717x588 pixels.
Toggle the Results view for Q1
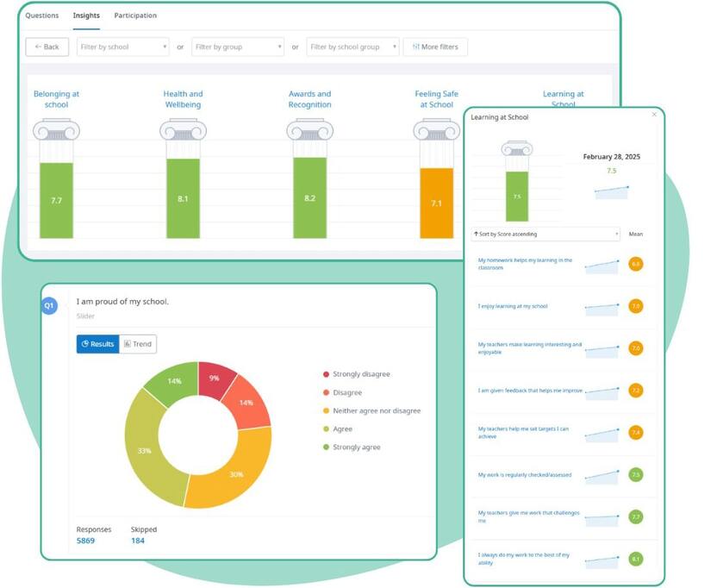98,343
